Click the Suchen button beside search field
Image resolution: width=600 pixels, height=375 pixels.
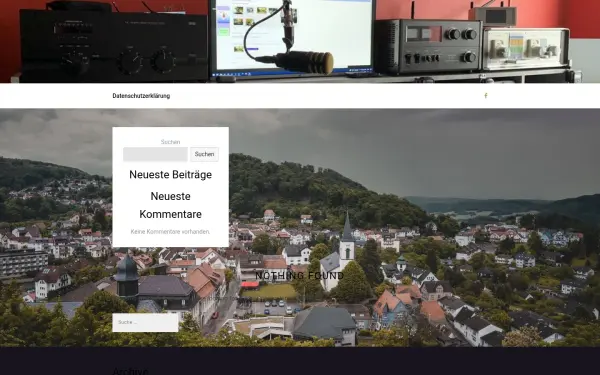pos(204,154)
